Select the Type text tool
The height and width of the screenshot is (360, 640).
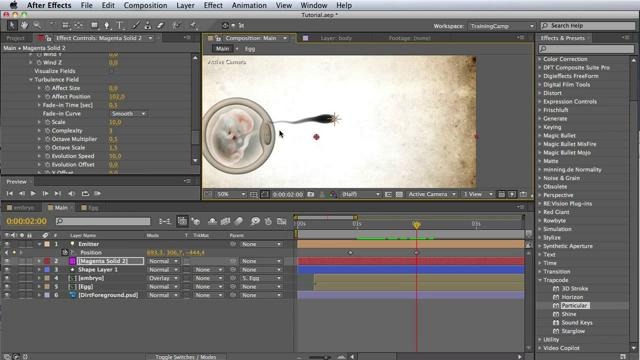[120, 25]
